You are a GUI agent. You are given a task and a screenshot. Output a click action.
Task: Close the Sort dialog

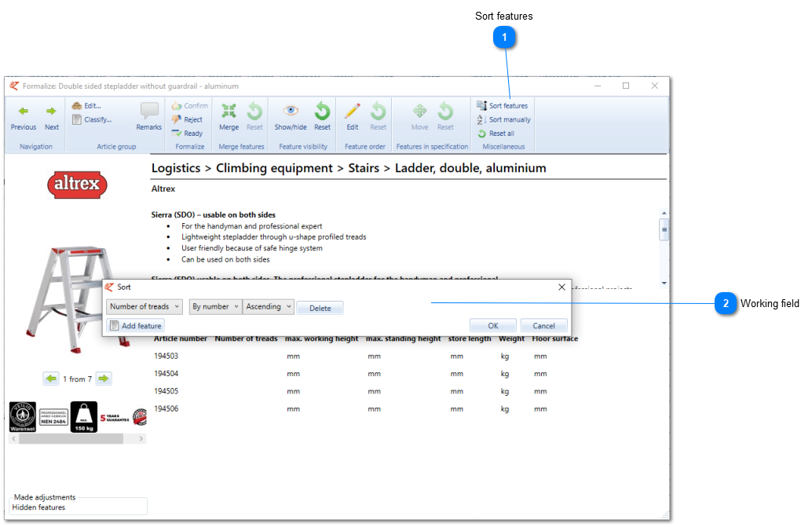tap(561, 287)
